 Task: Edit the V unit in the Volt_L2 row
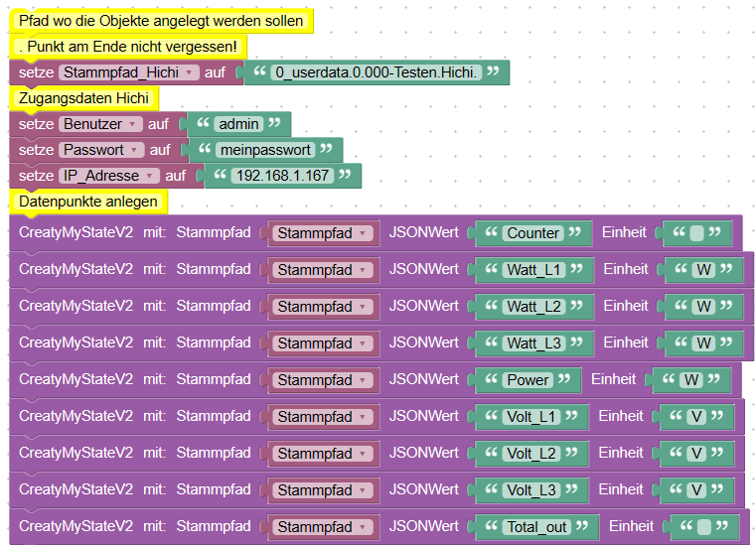point(696,454)
